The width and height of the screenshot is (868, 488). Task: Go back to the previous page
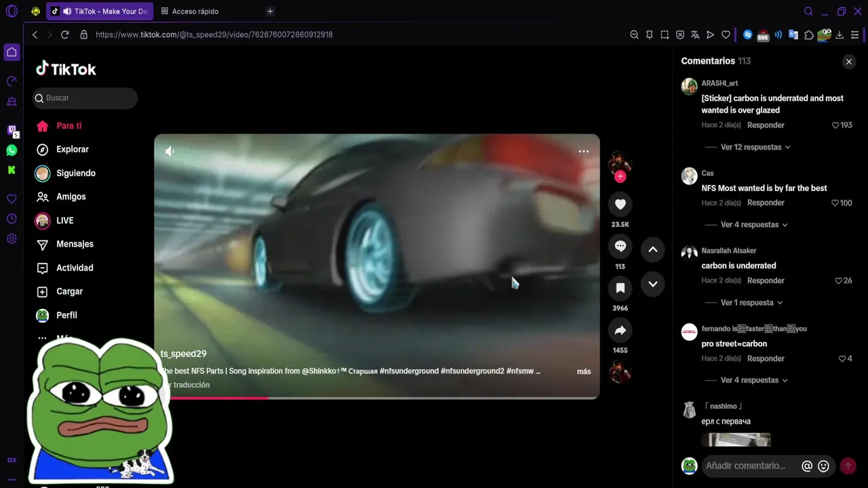(x=35, y=35)
